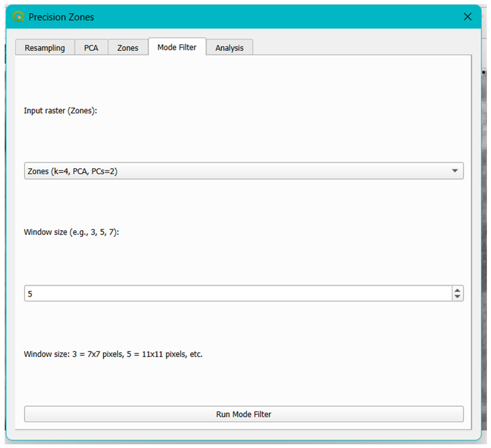Click the Window size (e.g., 3, 5, 7) label
This screenshot has width=491, height=448.
[x=71, y=232]
